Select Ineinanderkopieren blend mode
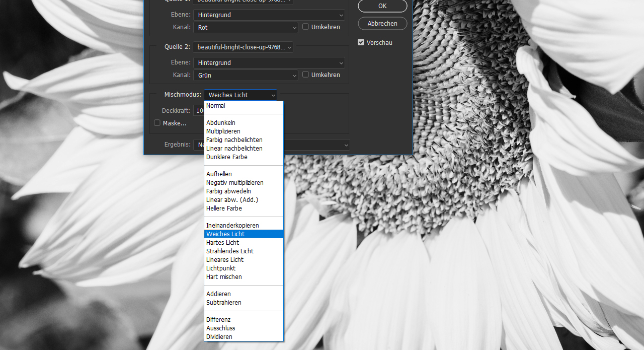Viewport: 644px width, 350px height. click(244, 226)
